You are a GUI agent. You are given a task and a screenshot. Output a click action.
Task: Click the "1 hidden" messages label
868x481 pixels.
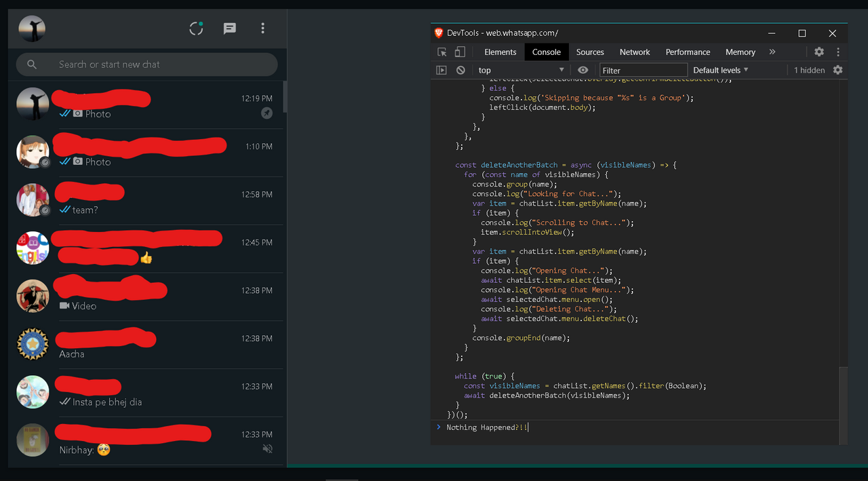810,70
